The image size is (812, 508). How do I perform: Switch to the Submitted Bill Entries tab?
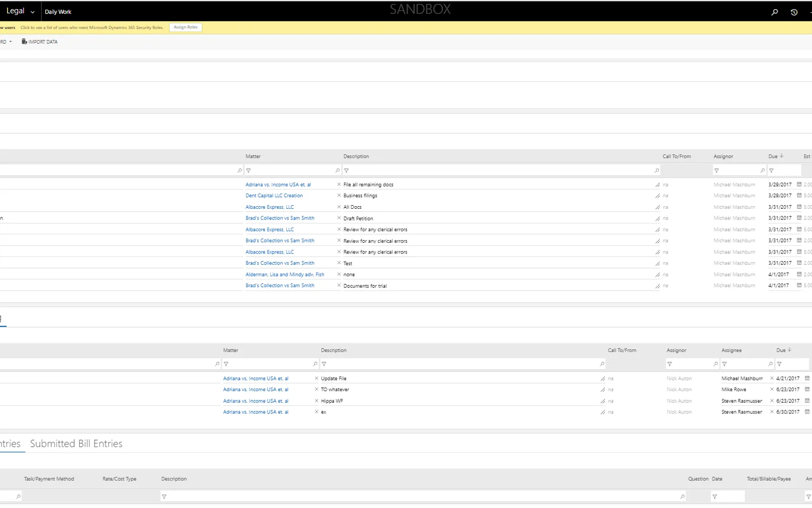pyautogui.click(x=76, y=443)
